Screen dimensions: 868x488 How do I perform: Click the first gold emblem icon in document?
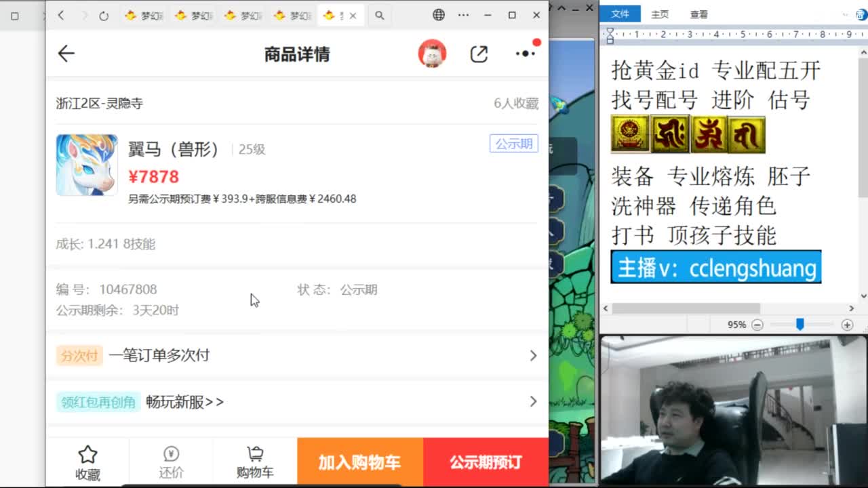pyautogui.click(x=631, y=134)
